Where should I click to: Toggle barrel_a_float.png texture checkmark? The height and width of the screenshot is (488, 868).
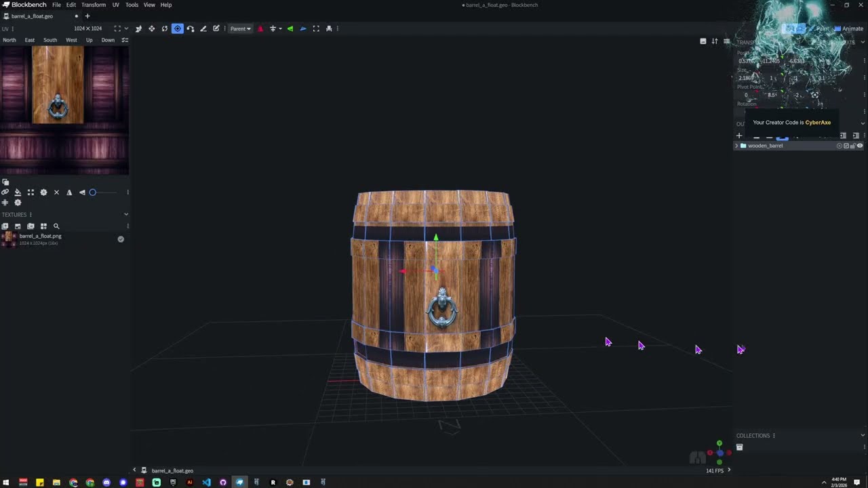click(x=121, y=239)
